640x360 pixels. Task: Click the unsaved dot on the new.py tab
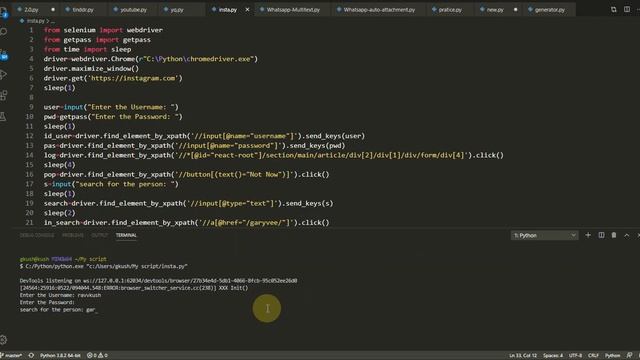(516, 9)
